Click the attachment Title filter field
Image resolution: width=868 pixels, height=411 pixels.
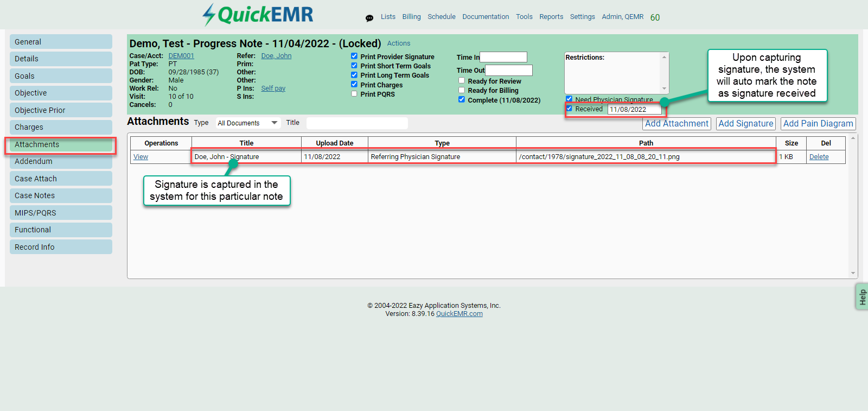[x=357, y=123]
